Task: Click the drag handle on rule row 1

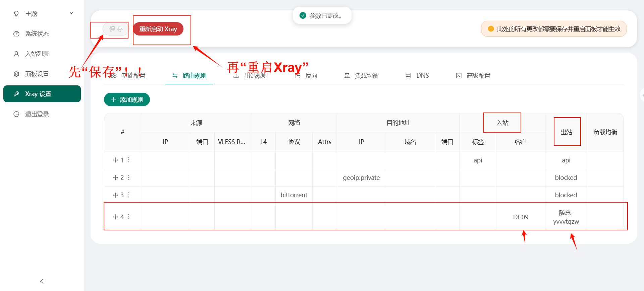Action: pyautogui.click(x=116, y=160)
